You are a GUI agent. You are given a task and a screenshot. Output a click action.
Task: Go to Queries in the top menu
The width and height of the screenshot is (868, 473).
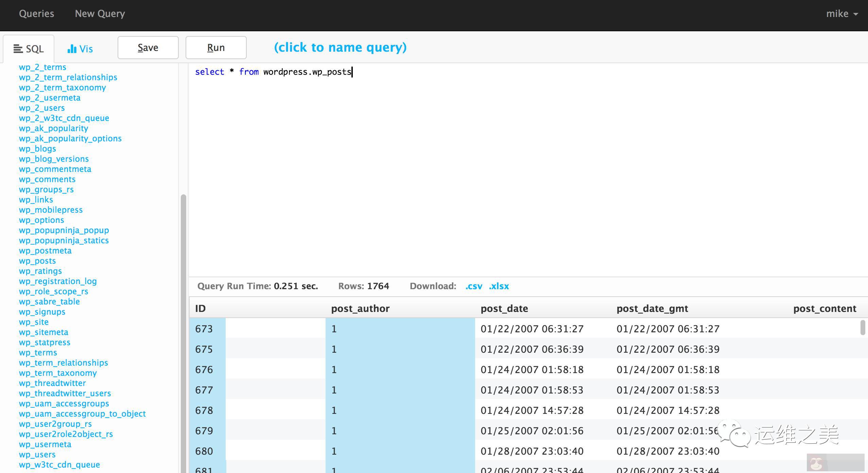[36, 14]
